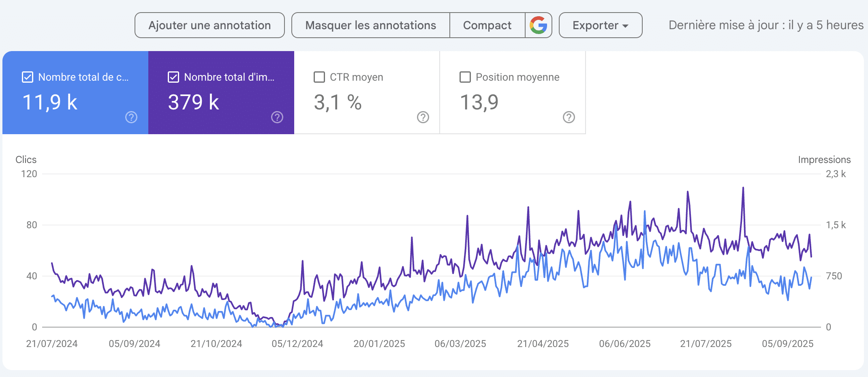Viewport: 868px width, 377px height.
Task: Open help tooltip on impressions card
Action: (x=277, y=118)
